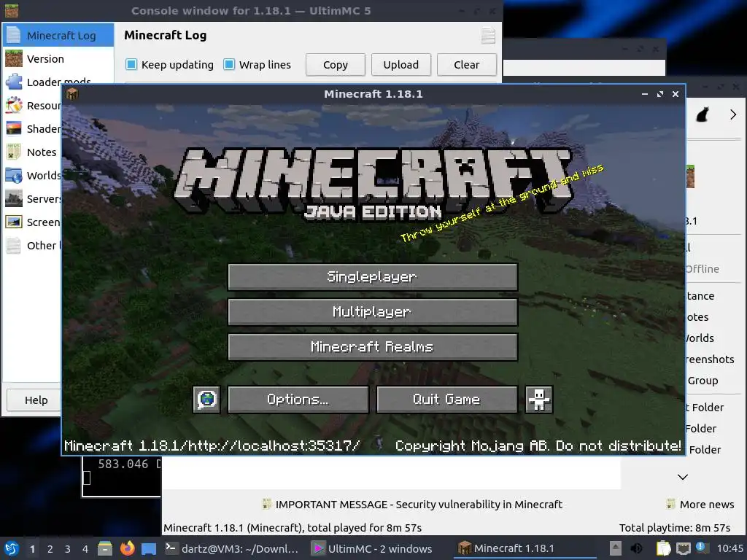The width and height of the screenshot is (747, 560).
Task: Switch to workspace 3
Action: click(68, 549)
